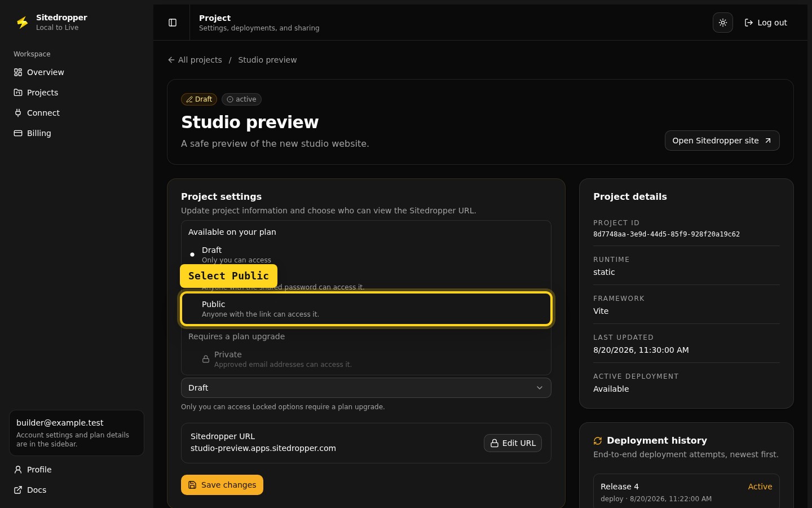Select the Draft access radio option
812x508 pixels.
tap(366, 255)
